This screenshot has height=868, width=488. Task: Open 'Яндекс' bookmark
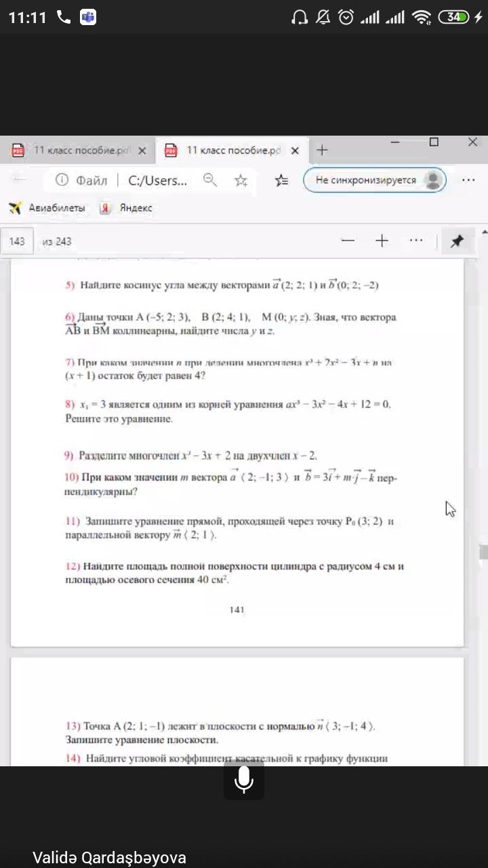[127, 208]
